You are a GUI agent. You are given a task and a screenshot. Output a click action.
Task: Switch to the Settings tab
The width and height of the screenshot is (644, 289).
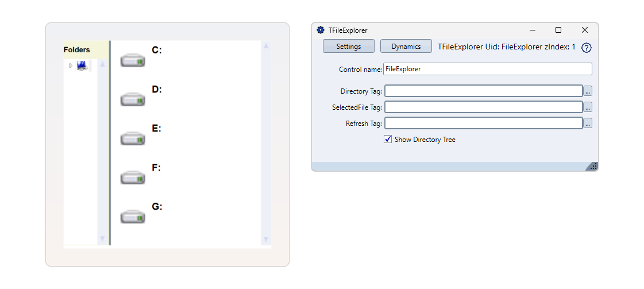point(348,47)
